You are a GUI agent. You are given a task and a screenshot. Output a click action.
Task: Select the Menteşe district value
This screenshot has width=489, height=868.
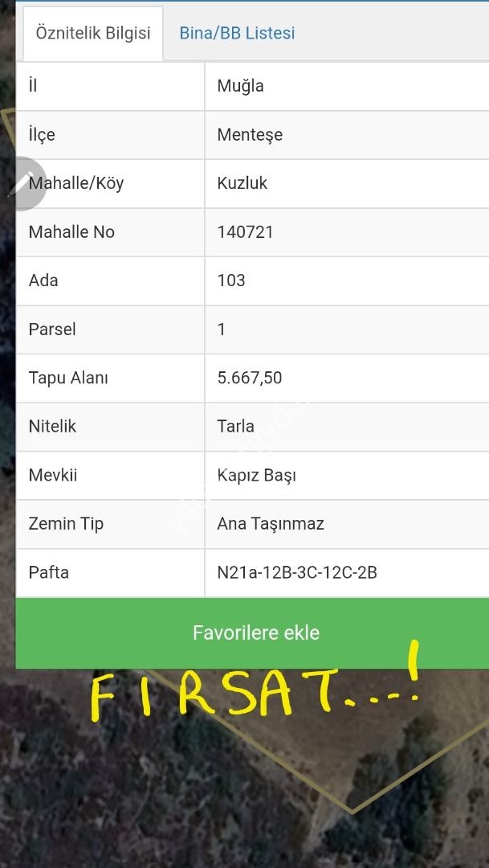click(x=250, y=135)
